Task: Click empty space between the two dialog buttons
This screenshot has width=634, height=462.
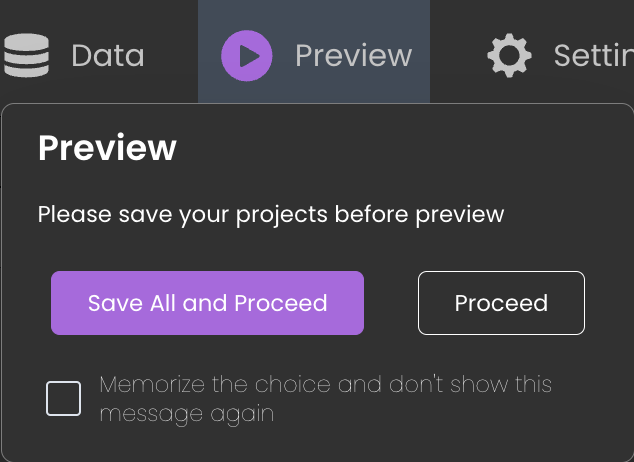Action: tap(390, 303)
